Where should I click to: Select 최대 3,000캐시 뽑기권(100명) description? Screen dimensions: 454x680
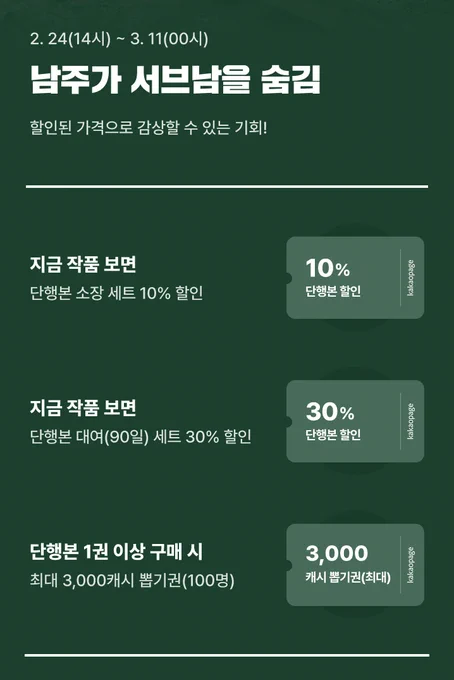point(132,580)
